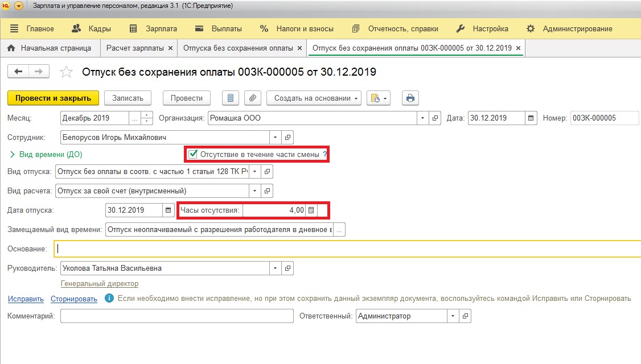
Task: Open the Организация dropdown list
Action: point(422,118)
